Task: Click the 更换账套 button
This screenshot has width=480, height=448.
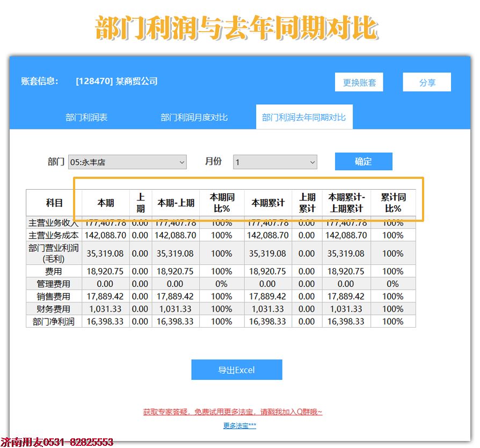Action: [x=359, y=82]
